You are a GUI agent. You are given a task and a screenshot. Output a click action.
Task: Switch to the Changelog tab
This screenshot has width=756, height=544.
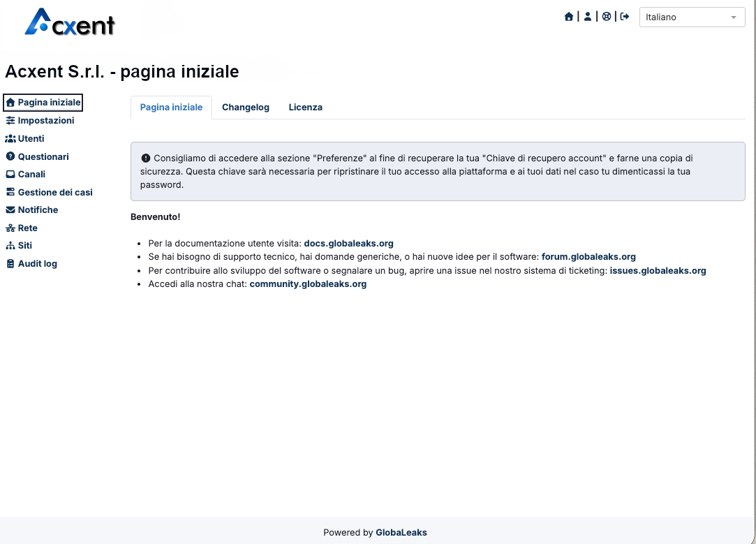point(246,108)
